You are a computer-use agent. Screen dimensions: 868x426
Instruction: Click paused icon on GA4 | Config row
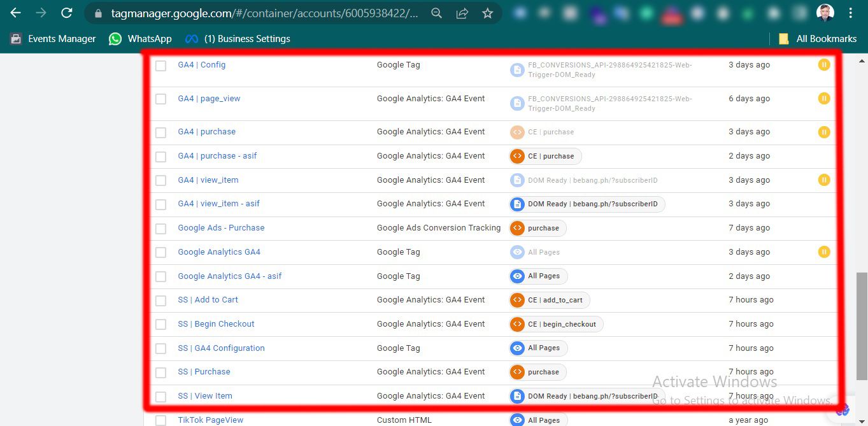(824, 64)
